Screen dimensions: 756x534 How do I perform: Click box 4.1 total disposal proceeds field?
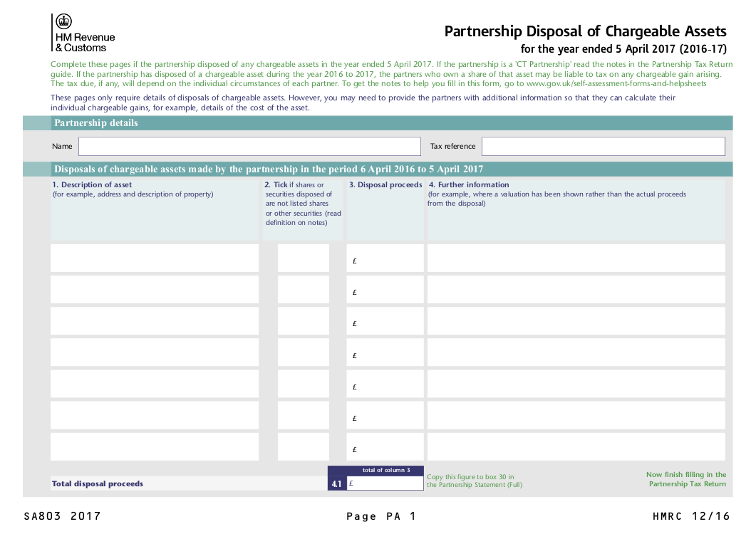pyautogui.click(x=385, y=483)
